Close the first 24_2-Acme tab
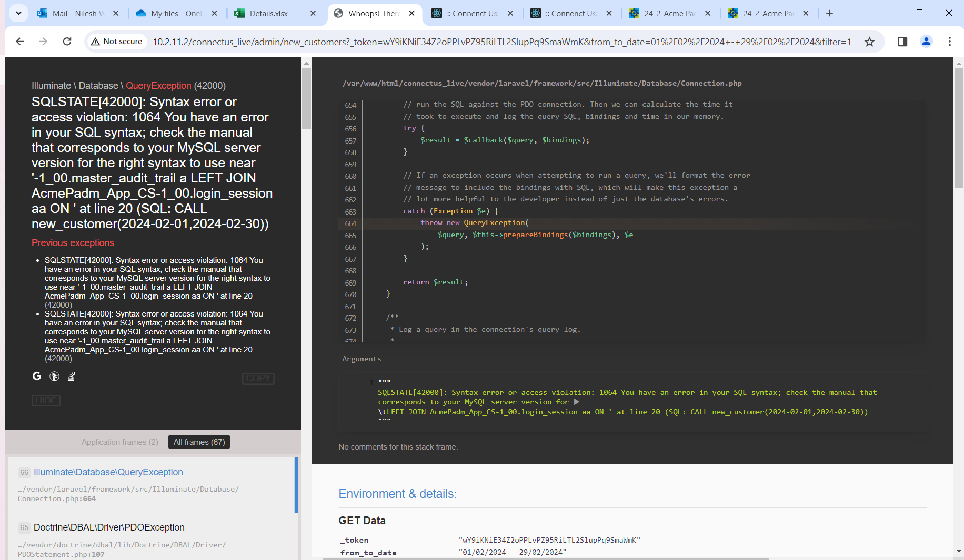The image size is (964, 560). coord(708,13)
